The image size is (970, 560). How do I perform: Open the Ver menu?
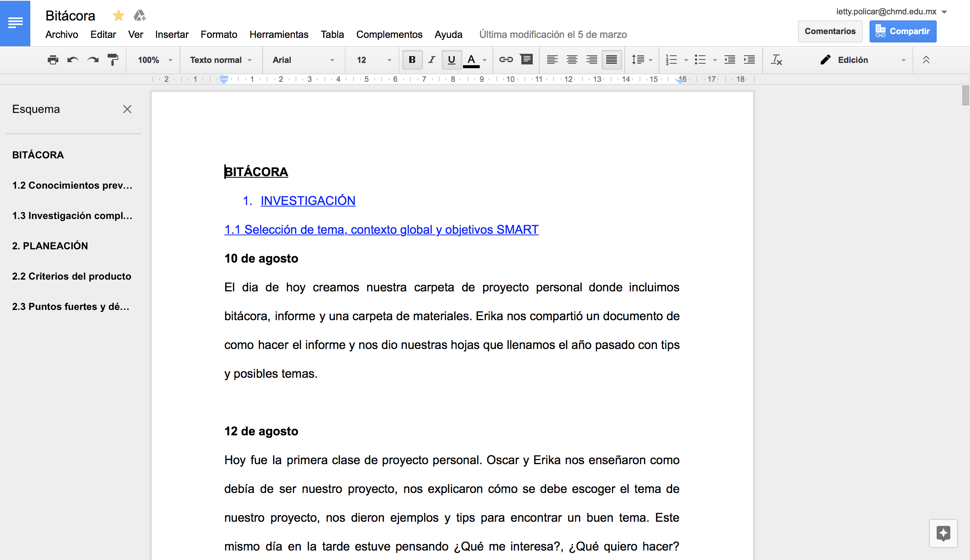[x=135, y=34]
